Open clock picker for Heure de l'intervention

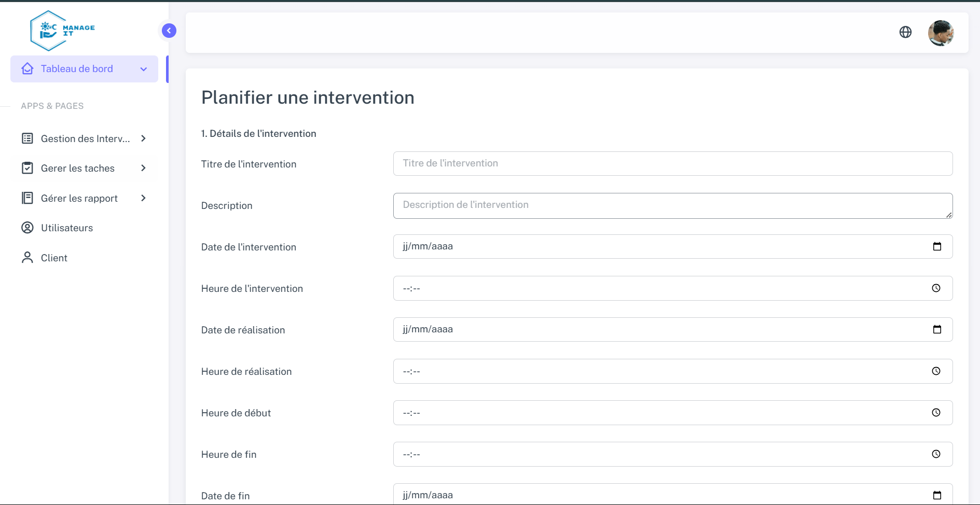(936, 288)
